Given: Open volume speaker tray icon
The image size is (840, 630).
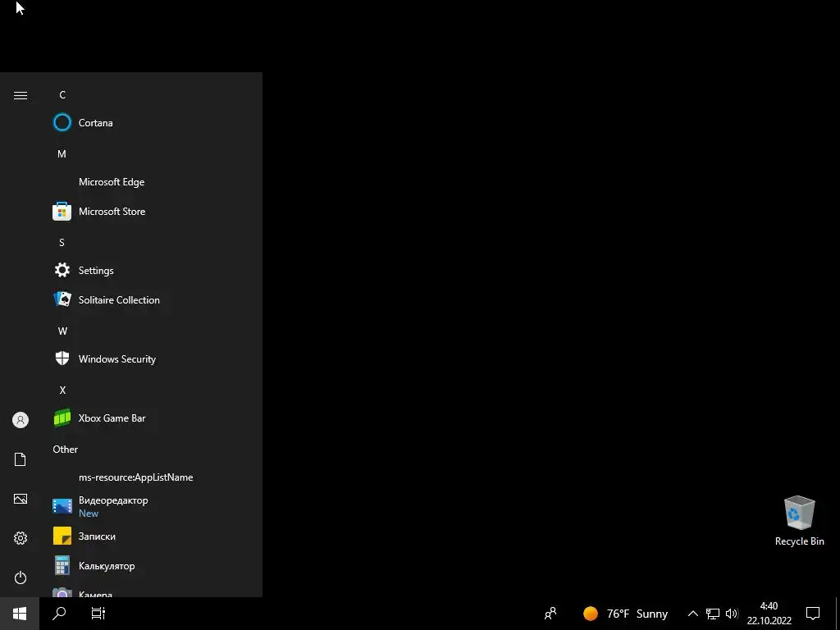Looking at the screenshot, I should coord(732,614).
